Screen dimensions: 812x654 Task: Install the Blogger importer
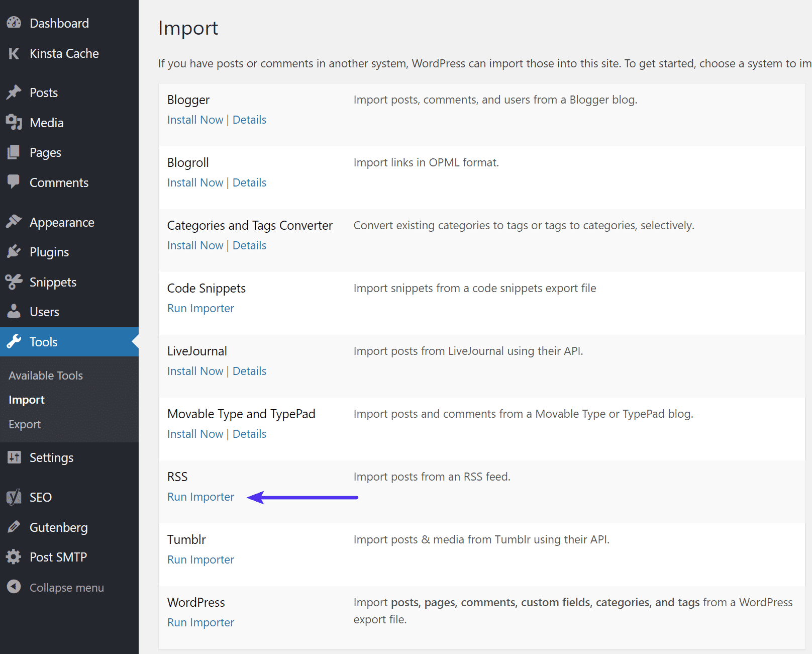(195, 119)
